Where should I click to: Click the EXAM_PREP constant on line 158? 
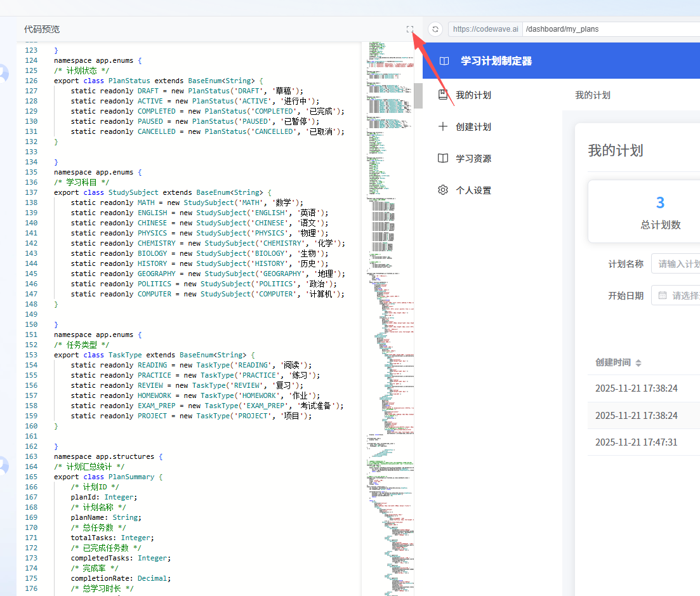click(x=156, y=406)
